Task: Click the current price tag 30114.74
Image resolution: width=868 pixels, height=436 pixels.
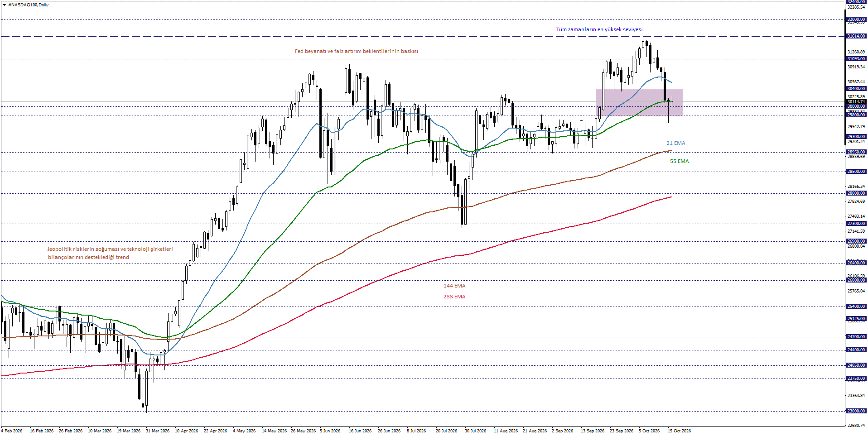Action: 856,102
